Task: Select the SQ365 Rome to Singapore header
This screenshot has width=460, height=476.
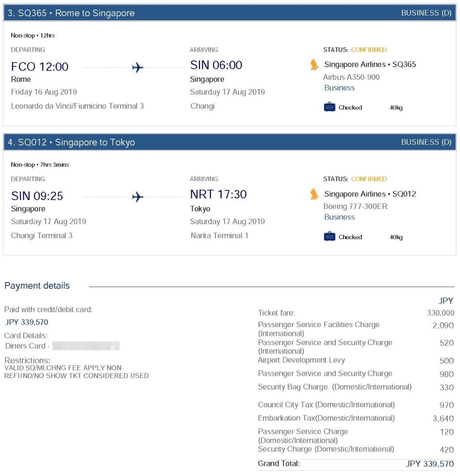Action: coord(72,13)
